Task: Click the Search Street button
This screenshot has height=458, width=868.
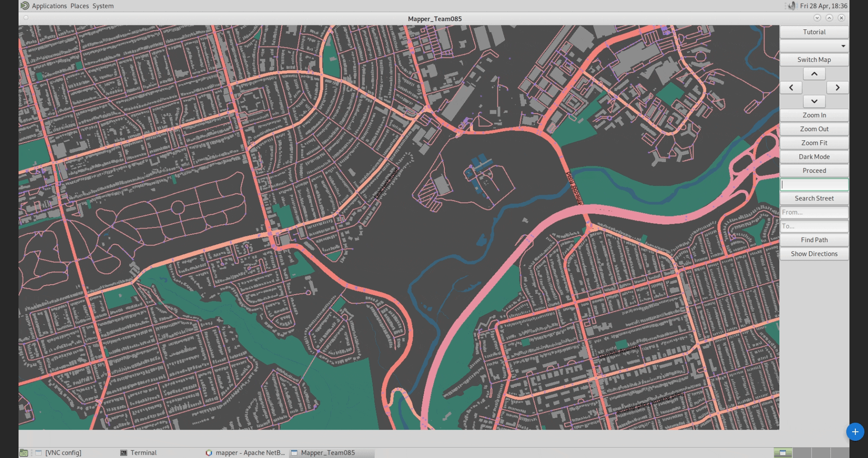Action: pos(814,198)
